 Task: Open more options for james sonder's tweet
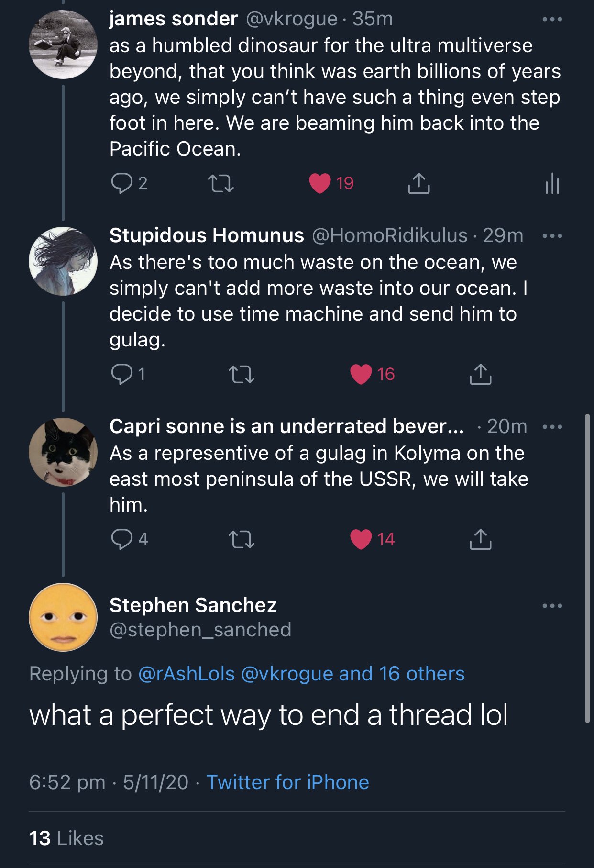tap(552, 20)
